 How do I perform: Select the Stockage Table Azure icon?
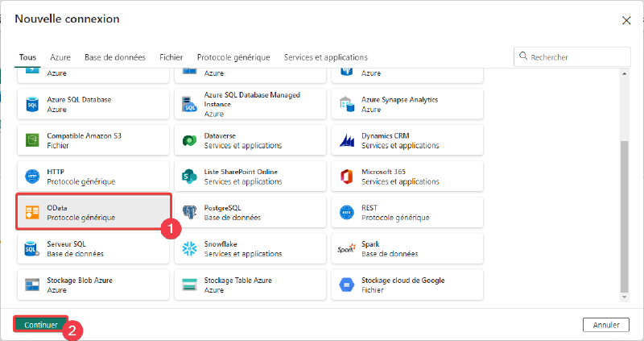[x=189, y=285]
